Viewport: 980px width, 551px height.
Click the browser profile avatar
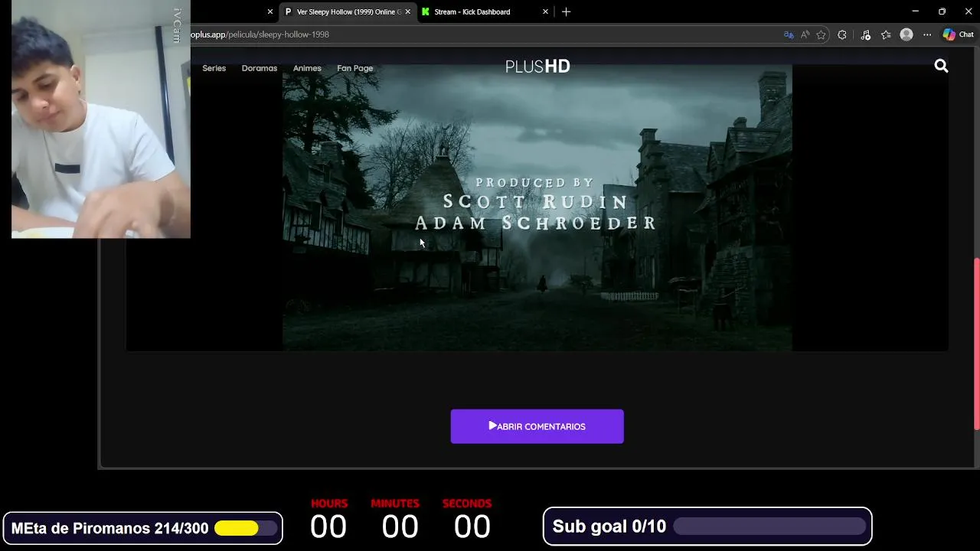click(x=906, y=34)
